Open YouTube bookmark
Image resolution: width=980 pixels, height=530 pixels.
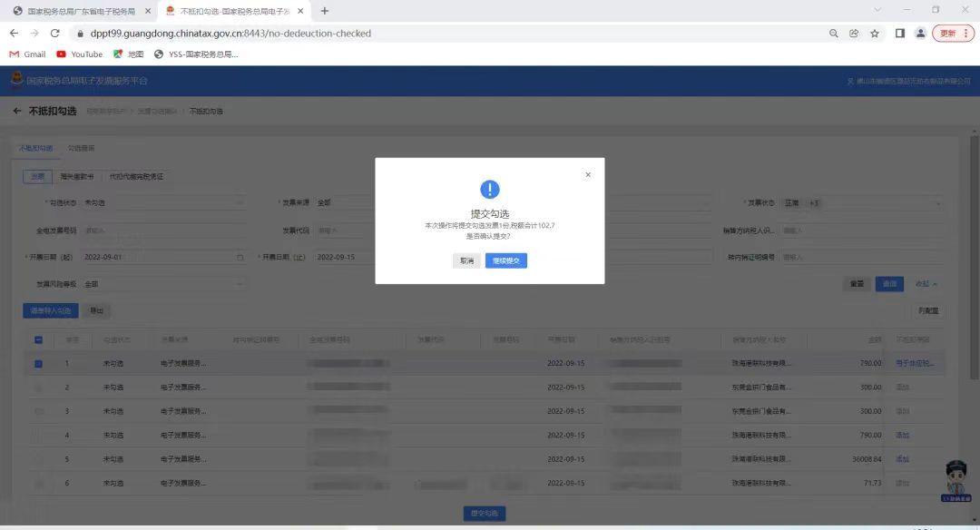[79, 54]
